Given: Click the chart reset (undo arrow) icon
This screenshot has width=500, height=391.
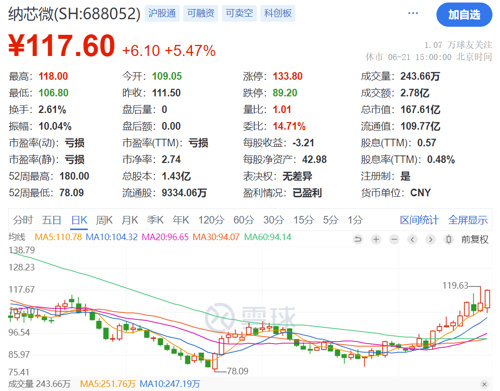Looking at the screenshot, I should (358, 239).
